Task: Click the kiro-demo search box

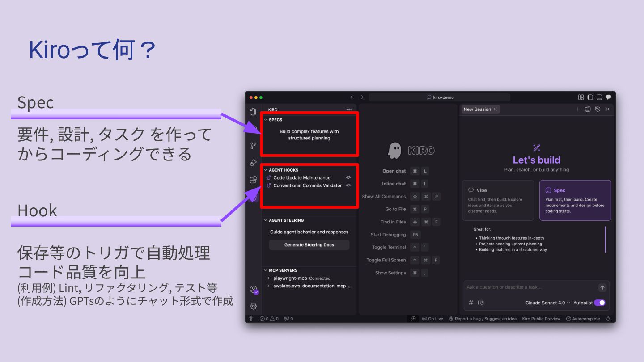Action: [x=440, y=97]
